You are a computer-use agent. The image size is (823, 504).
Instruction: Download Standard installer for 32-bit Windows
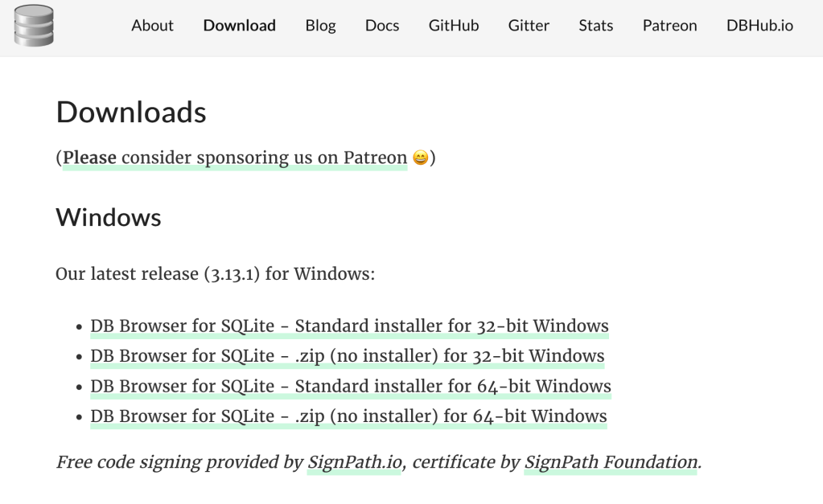(x=349, y=326)
